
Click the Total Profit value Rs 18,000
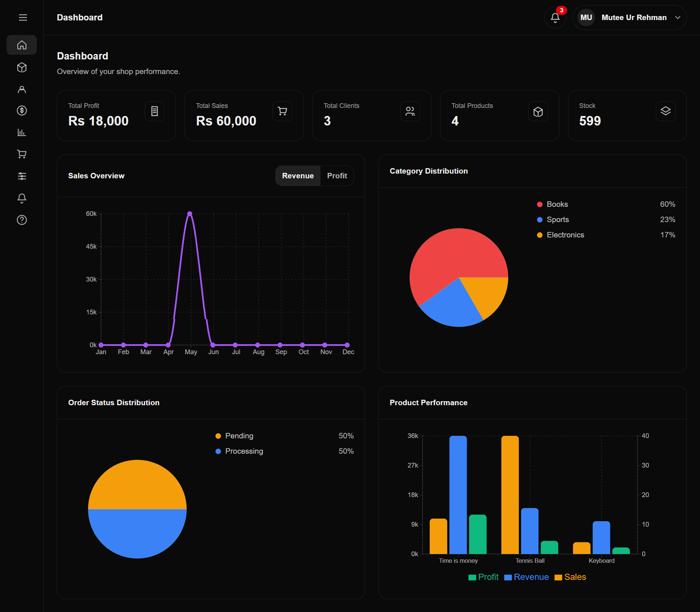98,121
